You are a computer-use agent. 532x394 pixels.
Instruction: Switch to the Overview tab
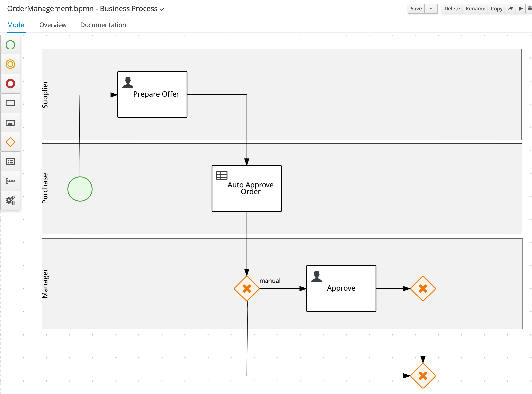[53, 25]
